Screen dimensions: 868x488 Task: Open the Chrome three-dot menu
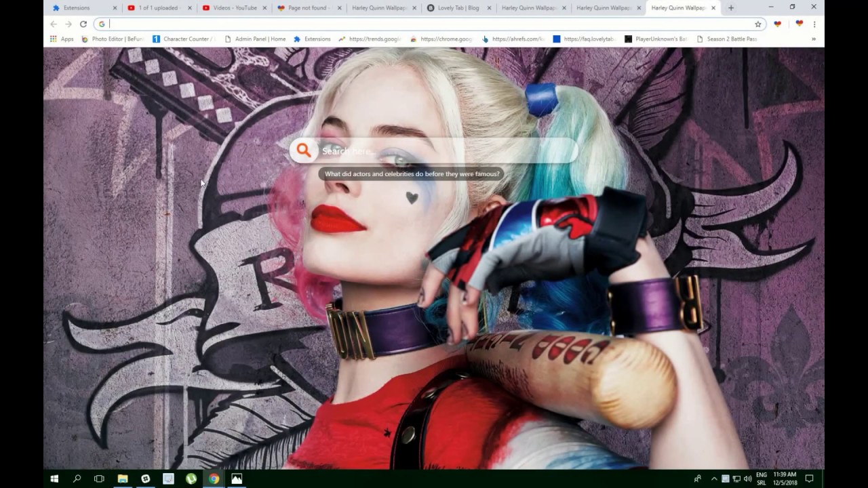(x=814, y=24)
